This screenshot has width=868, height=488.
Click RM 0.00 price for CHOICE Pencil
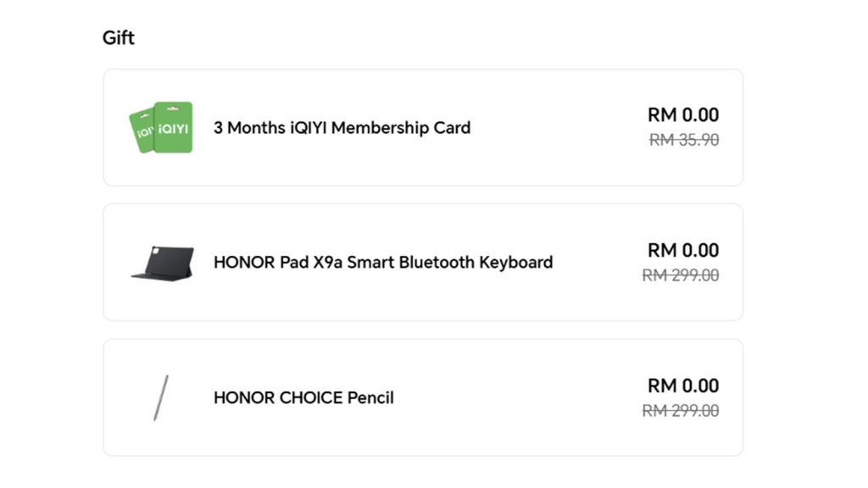pyautogui.click(x=683, y=386)
